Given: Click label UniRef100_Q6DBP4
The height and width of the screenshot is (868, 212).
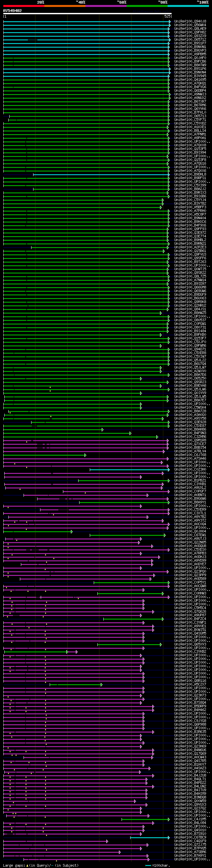Looking at the screenshot, I should coord(190,91).
